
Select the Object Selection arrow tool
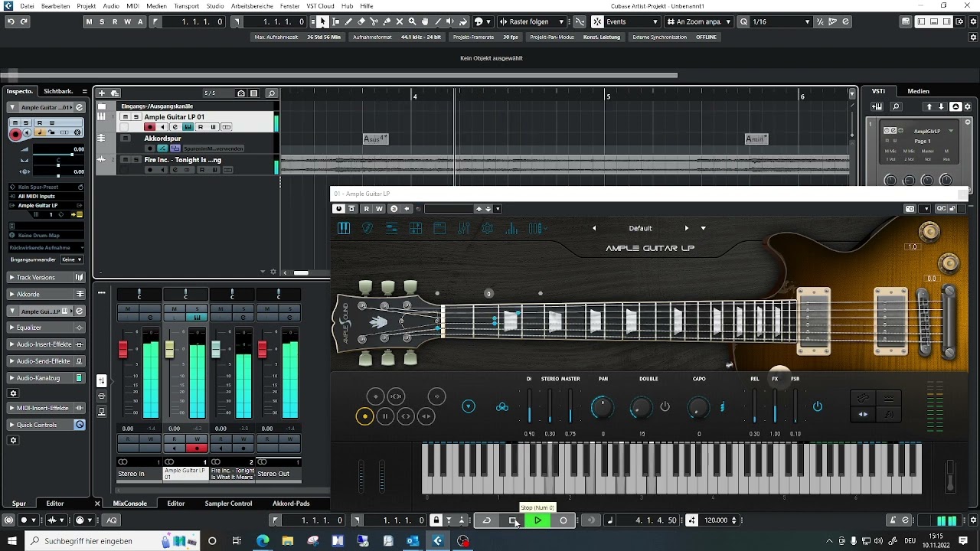pyautogui.click(x=322, y=21)
